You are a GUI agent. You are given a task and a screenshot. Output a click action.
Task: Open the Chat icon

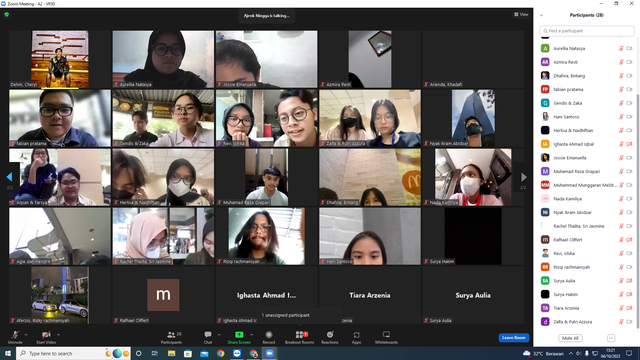[208, 335]
